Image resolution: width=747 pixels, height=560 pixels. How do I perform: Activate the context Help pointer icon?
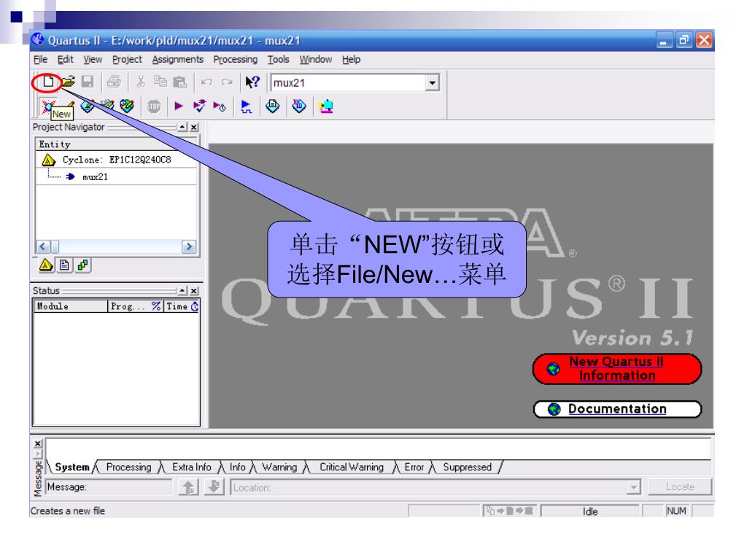click(252, 82)
